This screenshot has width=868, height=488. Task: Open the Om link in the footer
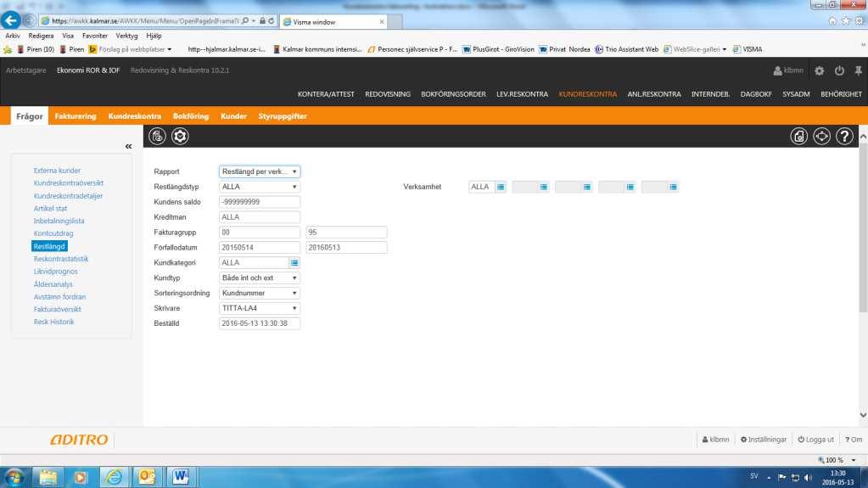pos(854,440)
